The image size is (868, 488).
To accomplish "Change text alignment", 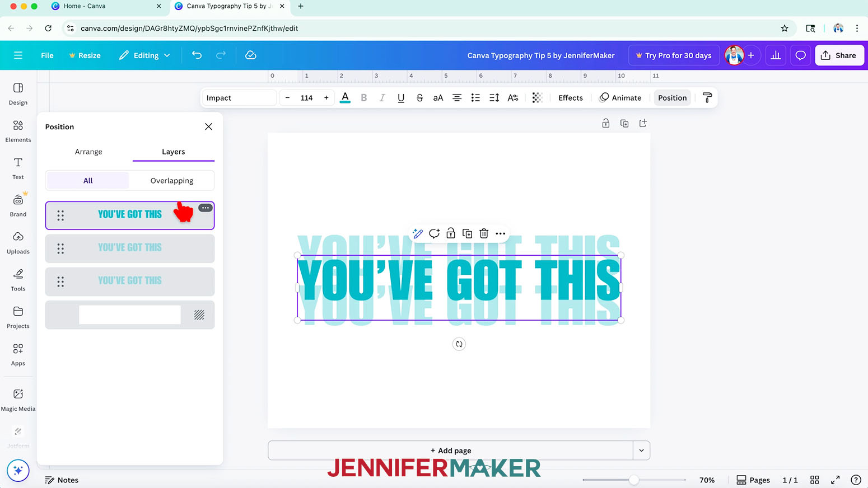I will coord(457,98).
